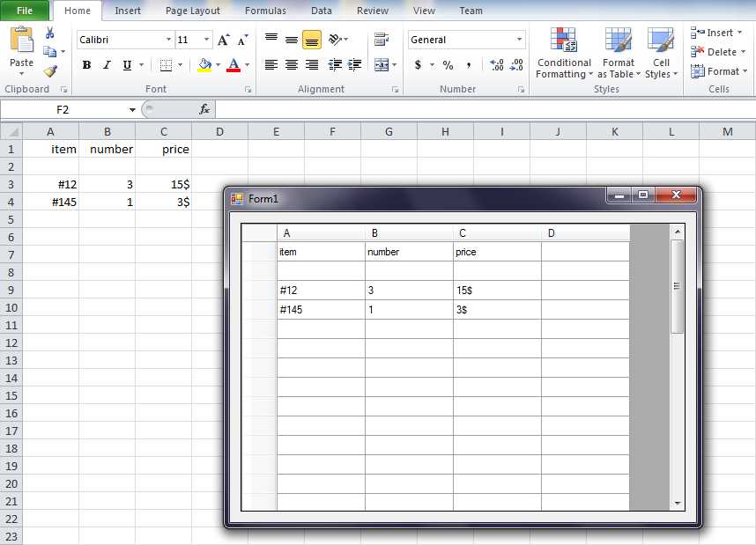Click the Cut scissors icon
Image resolution: width=756 pixels, height=545 pixels.
(49, 33)
